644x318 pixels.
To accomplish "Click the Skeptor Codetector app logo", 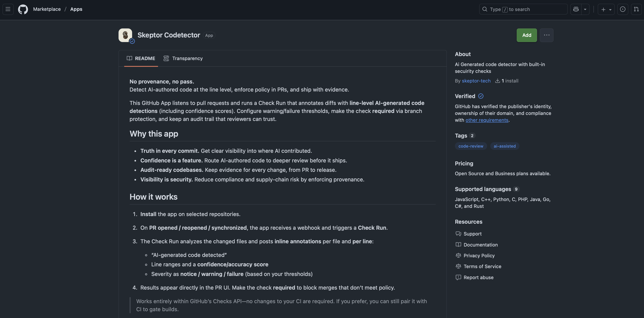I will 125,35.
